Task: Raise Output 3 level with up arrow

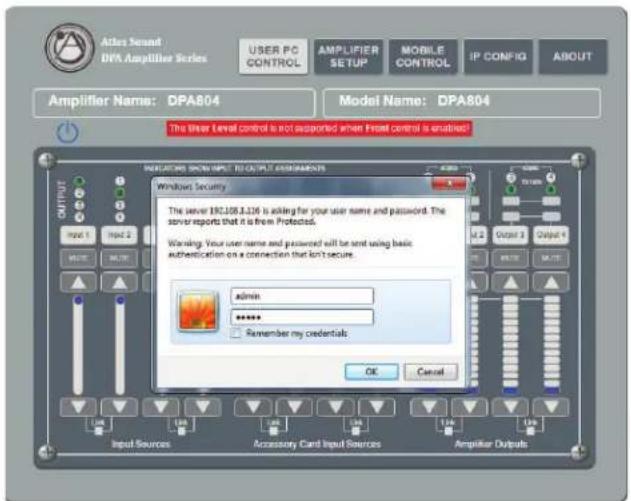Action: (511, 282)
